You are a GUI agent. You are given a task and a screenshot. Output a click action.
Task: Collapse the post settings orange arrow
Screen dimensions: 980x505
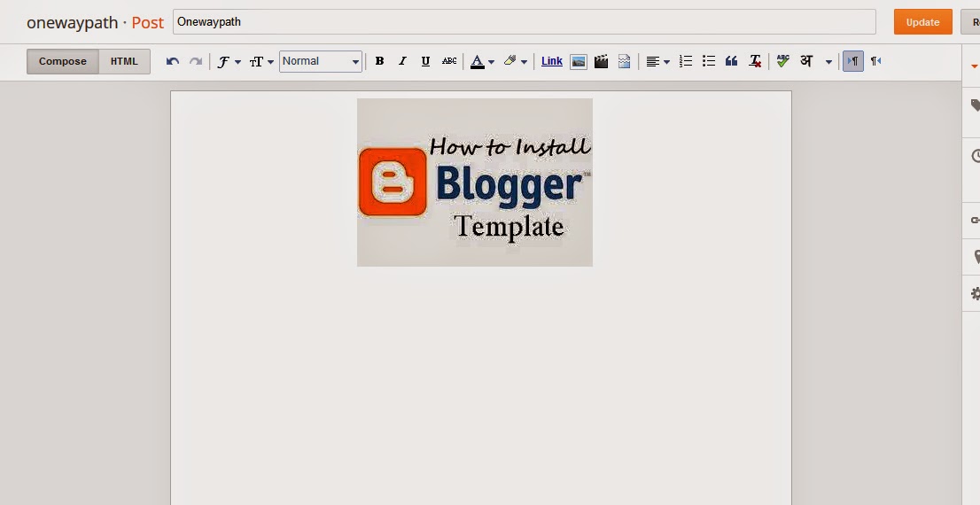pos(975,66)
